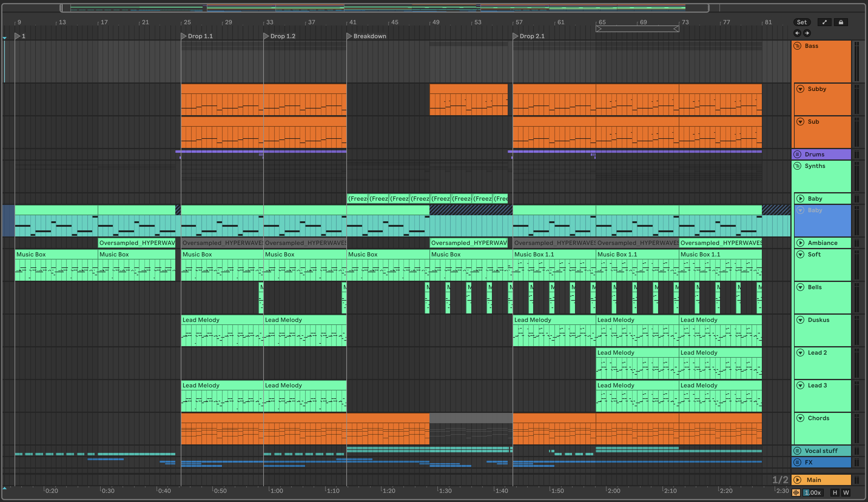Viewport: 868px width, 502px height.
Task: Expand the Ambiance track
Action: coord(800,243)
